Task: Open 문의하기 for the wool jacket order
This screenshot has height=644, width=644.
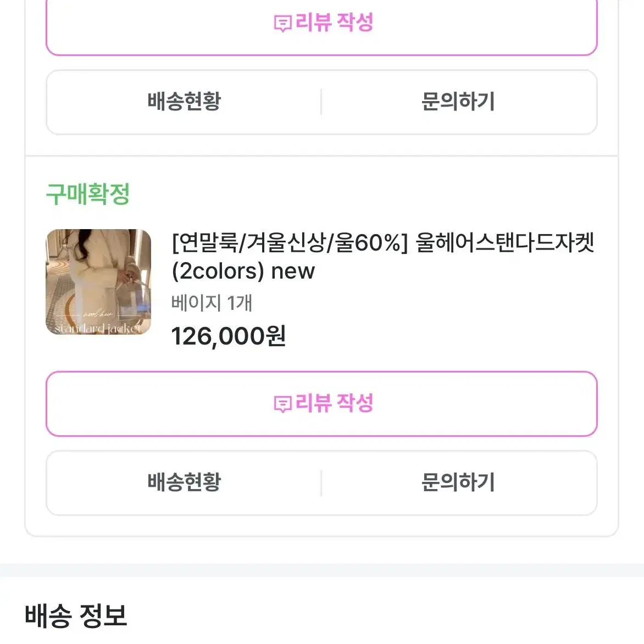Action: point(458,482)
